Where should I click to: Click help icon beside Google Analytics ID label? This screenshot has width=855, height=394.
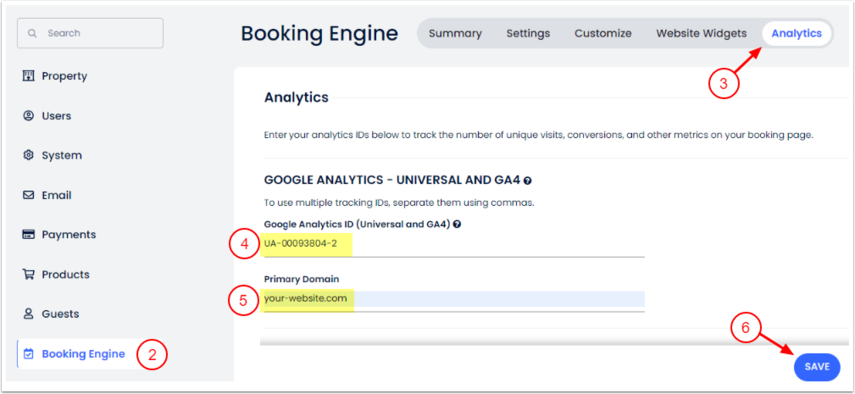(457, 224)
